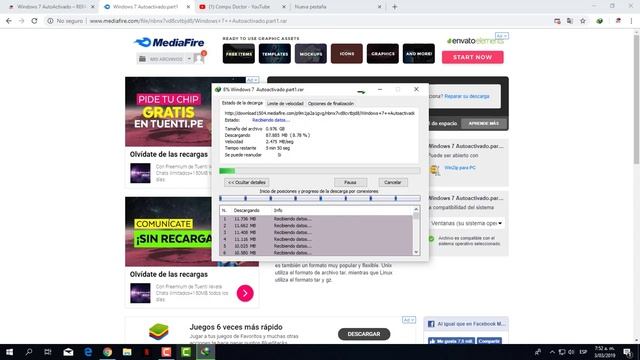640x360 pixels.
Task: Close the Compu Doctor YouTube tab
Action: (x=284, y=7)
